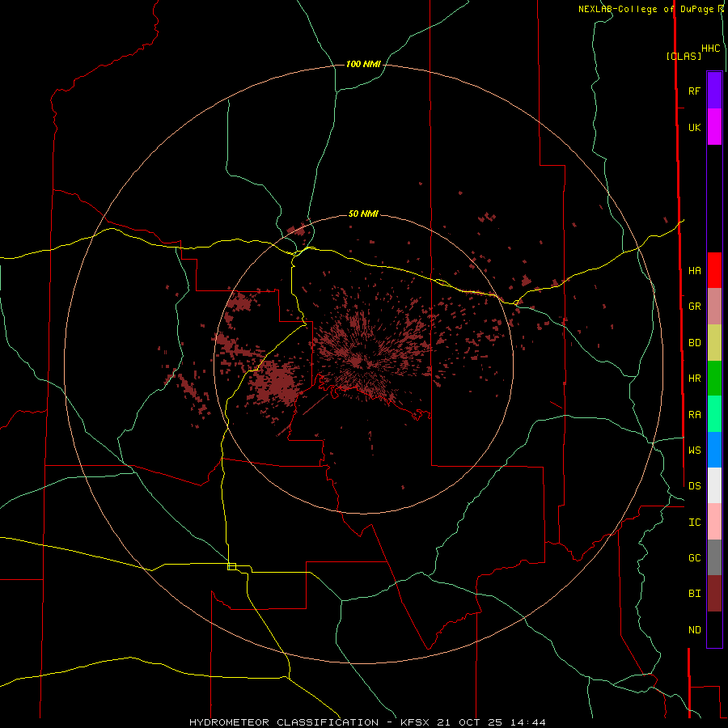The height and width of the screenshot is (728, 728).
Task: Click the IC light-pink legend swatch
Action: tap(714, 522)
